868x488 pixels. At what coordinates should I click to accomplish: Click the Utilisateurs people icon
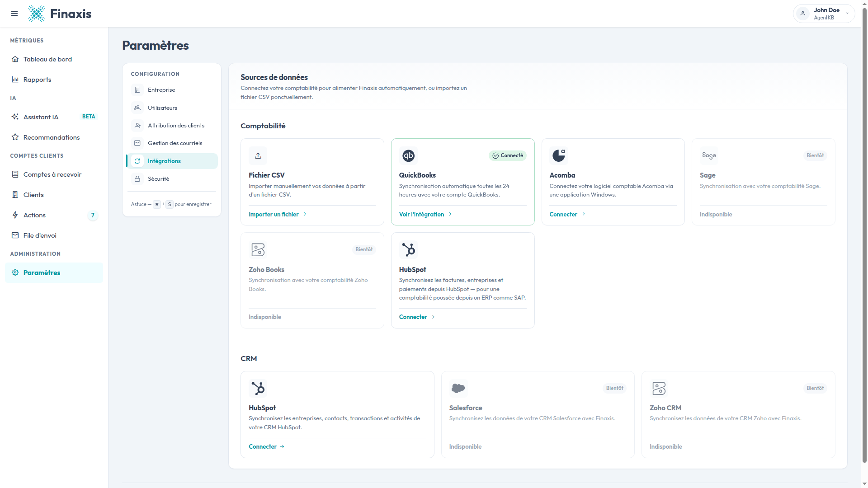[x=137, y=108]
